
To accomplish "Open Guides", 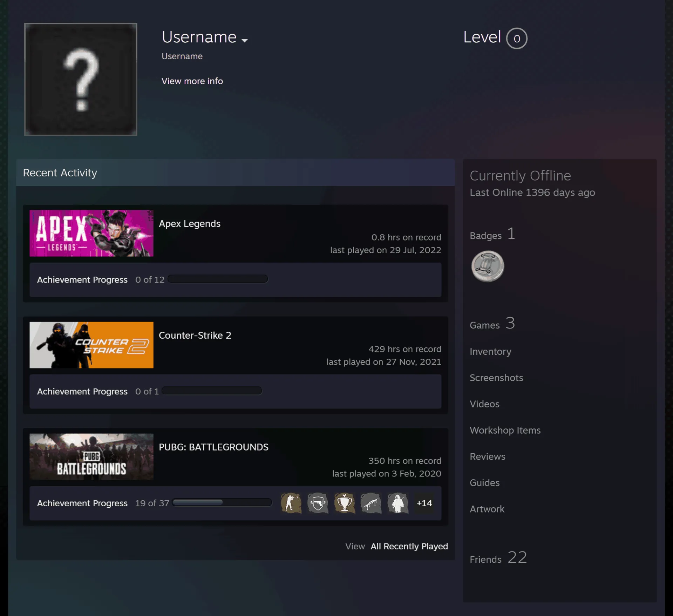I will tap(485, 483).
